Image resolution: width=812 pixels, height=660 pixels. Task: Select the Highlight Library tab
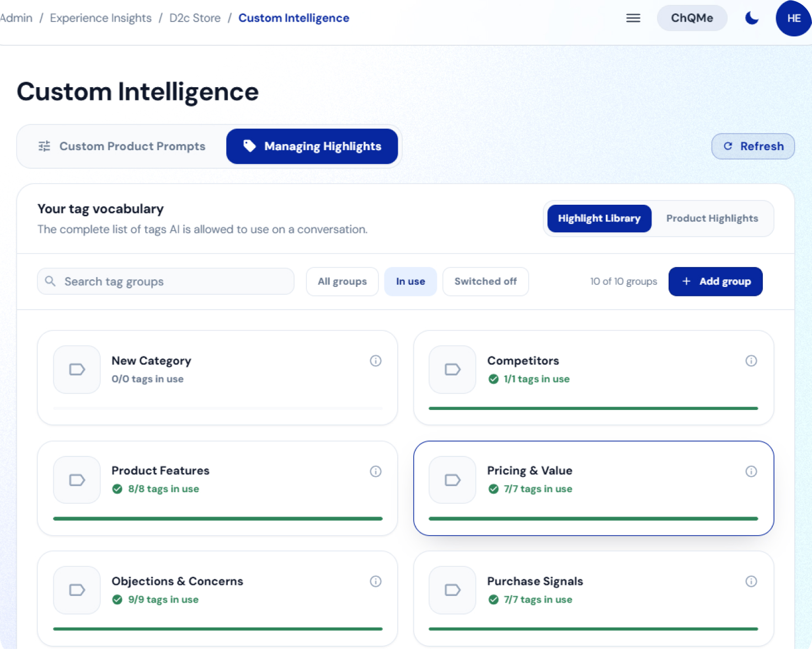click(x=599, y=219)
